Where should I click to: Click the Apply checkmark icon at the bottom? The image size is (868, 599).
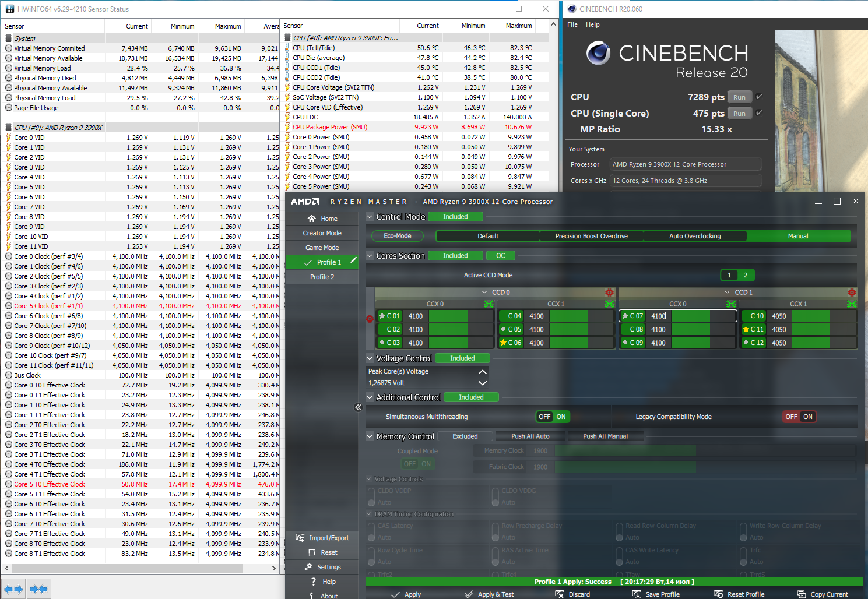[395, 594]
